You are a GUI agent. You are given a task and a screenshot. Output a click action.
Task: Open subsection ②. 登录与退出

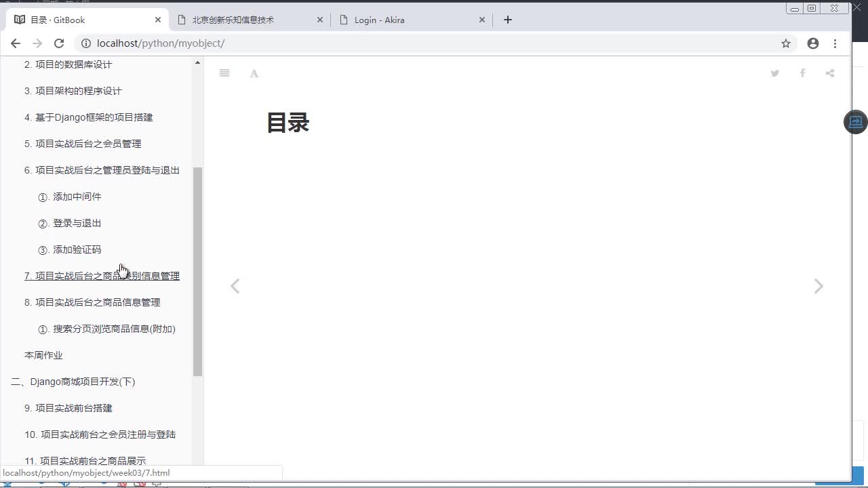pos(70,223)
